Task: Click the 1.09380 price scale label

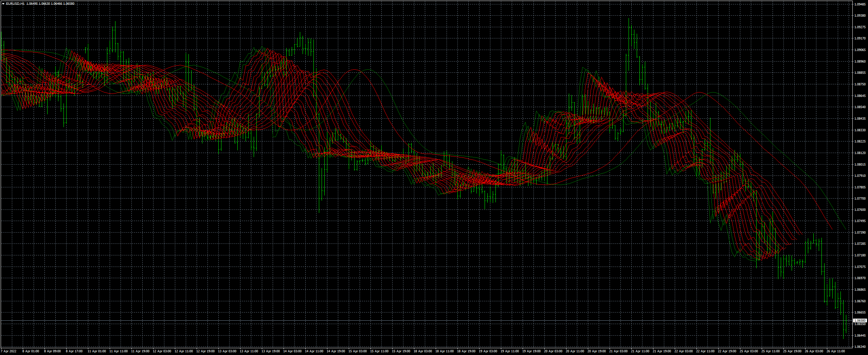Action: [860, 16]
